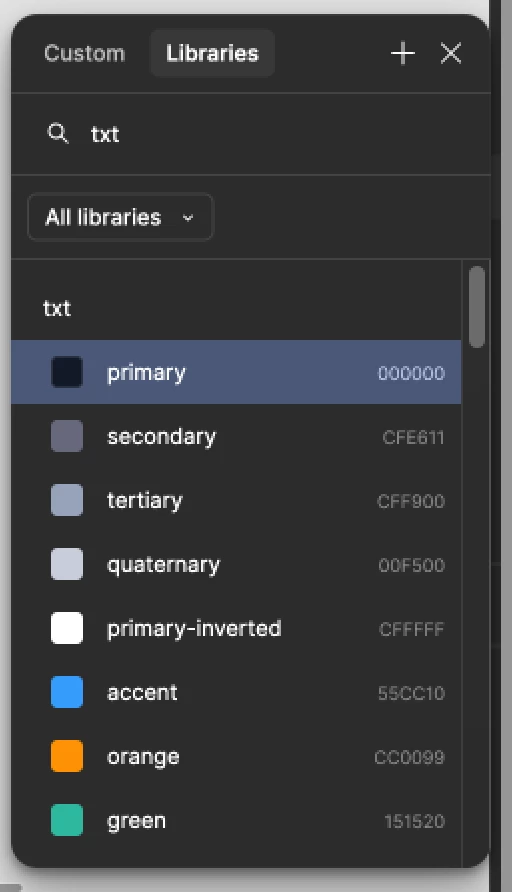Click the plus icon to add style
The height and width of the screenshot is (892, 512).
tap(403, 54)
